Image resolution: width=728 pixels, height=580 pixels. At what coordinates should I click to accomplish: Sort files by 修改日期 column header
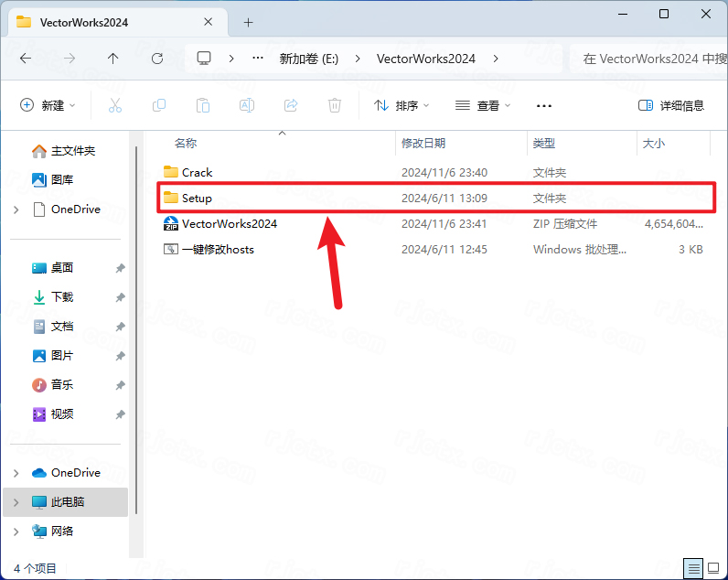coord(423,143)
